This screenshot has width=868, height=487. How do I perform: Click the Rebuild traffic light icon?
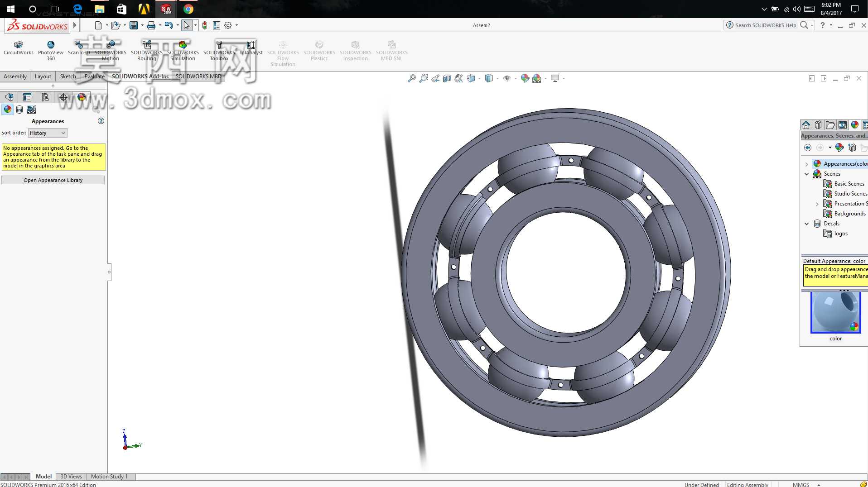pyautogui.click(x=205, y=25)
